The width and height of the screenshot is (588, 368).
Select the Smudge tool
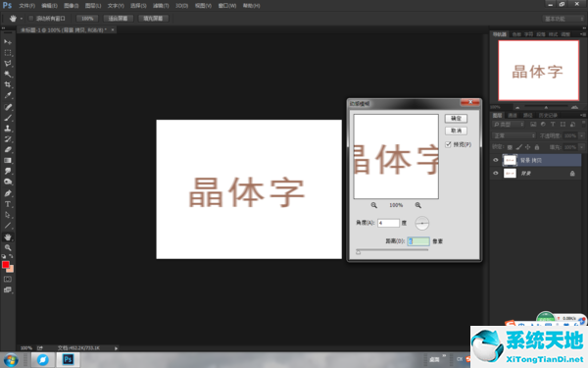[x=8, y=171]
